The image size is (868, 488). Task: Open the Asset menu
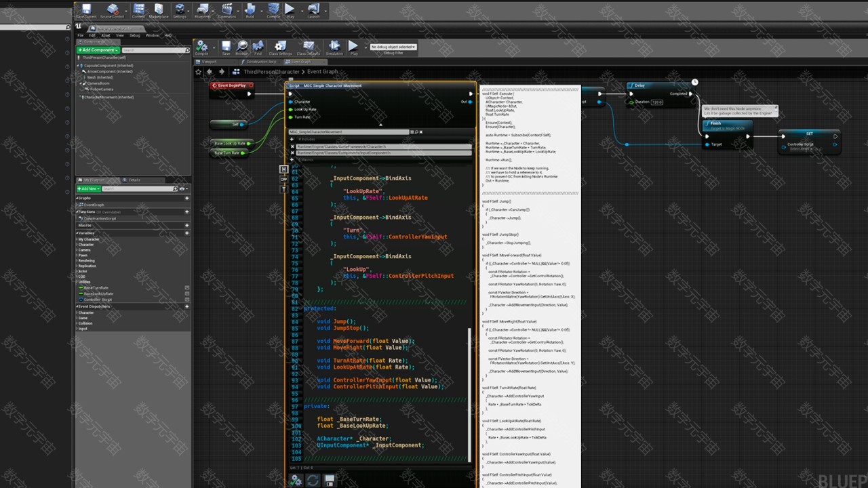pyautogui.click(x=106, y=35)
